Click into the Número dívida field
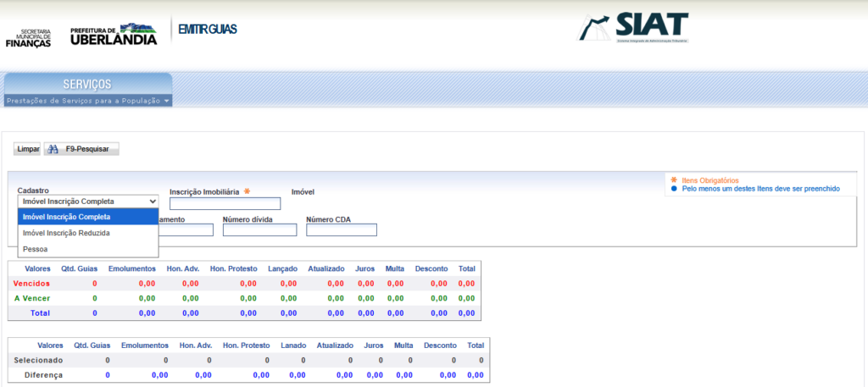The image size is (868, 387). click(259, 230)
